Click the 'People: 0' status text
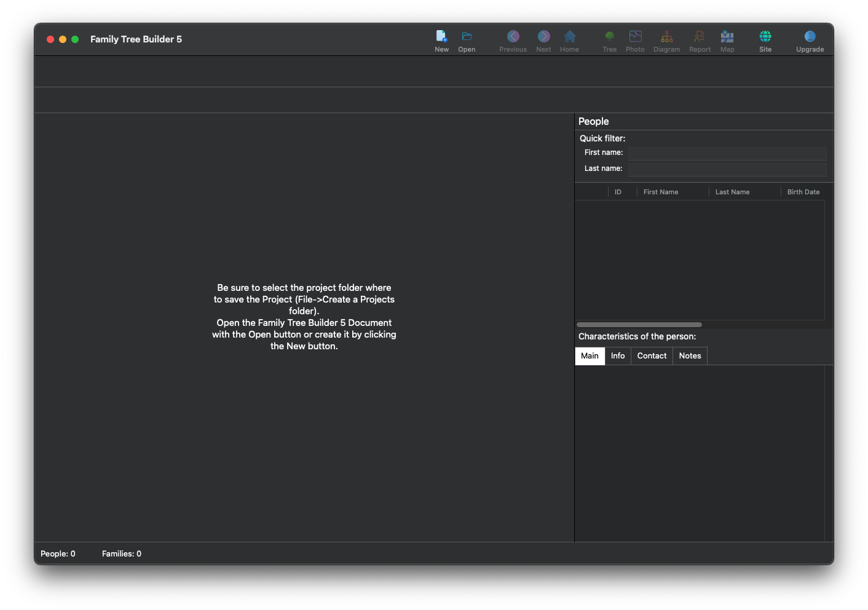This screenshot has width=868, height=610. (58, 554)
